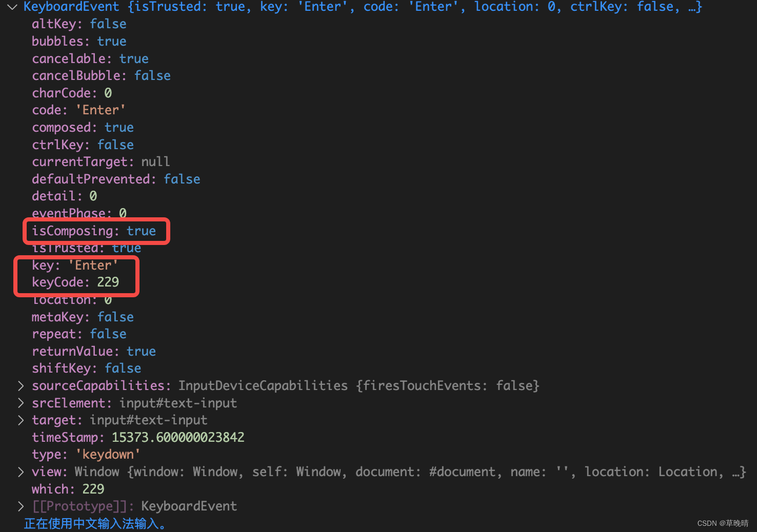Click the ctrlKey: false property
The image size is (757, 532).
tap(82, 145)
